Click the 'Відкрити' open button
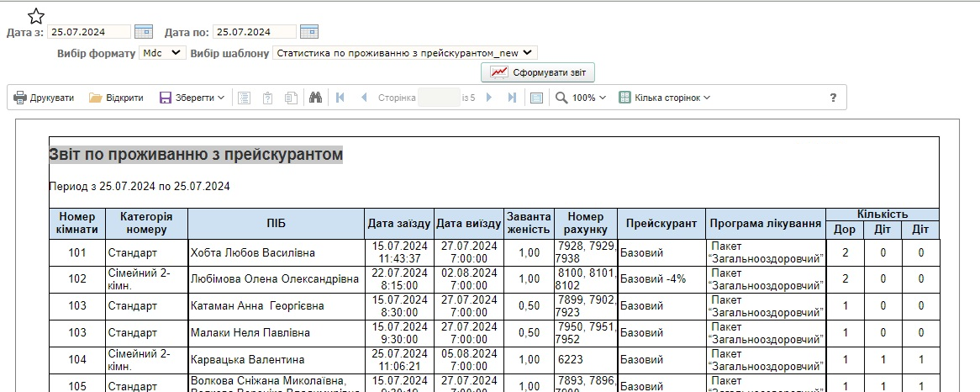Viewport: 980px width, 392px height. (x=116, y=98)
